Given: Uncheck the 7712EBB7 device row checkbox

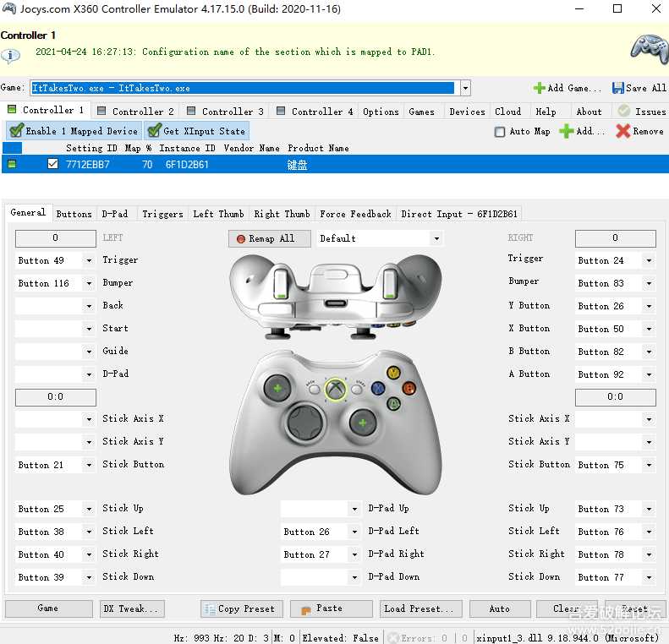Looking at the screenshot, I should [x=53, y=165].
